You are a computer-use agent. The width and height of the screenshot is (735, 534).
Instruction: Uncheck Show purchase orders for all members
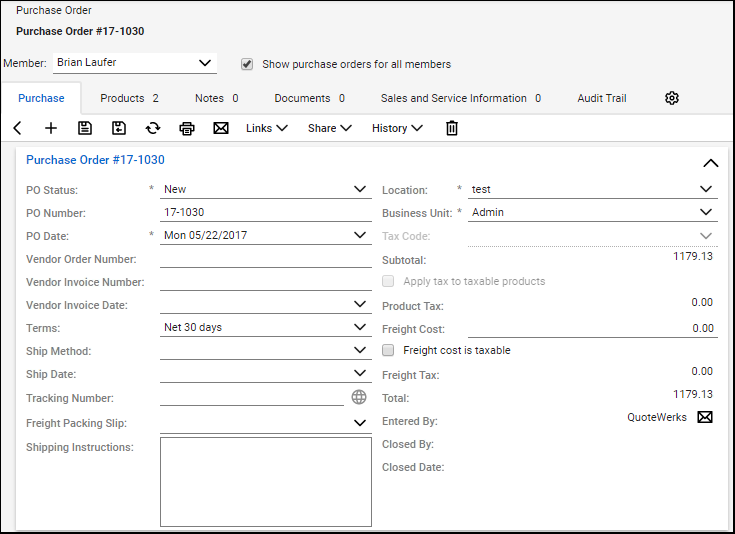247,64
